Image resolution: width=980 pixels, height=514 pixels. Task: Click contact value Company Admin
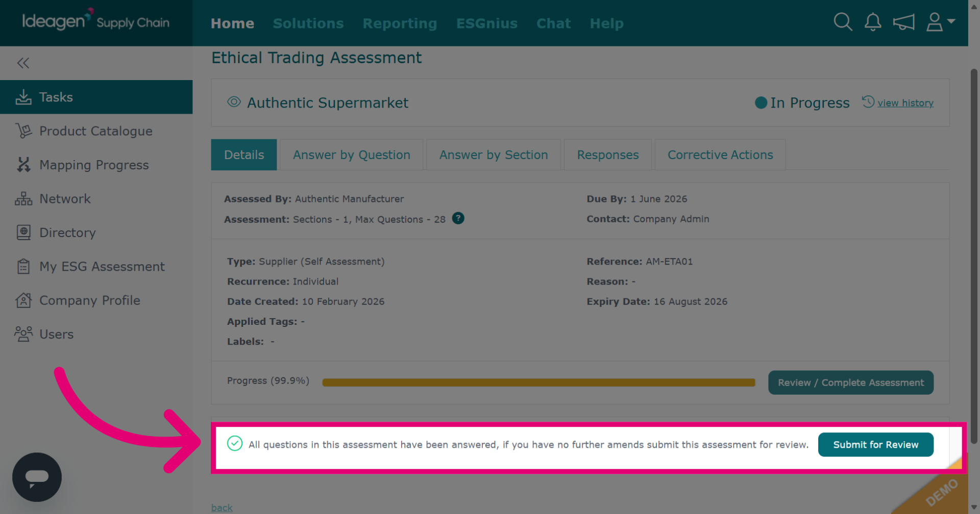pos(671,219)
